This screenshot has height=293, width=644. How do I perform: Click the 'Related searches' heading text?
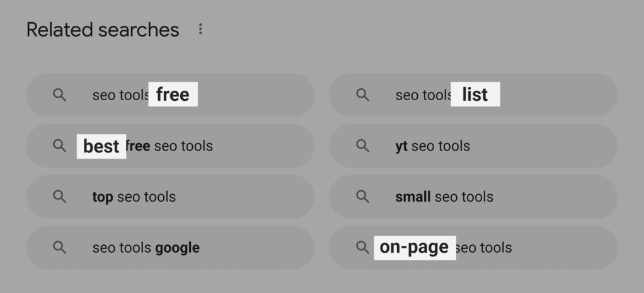coord(103,30)
